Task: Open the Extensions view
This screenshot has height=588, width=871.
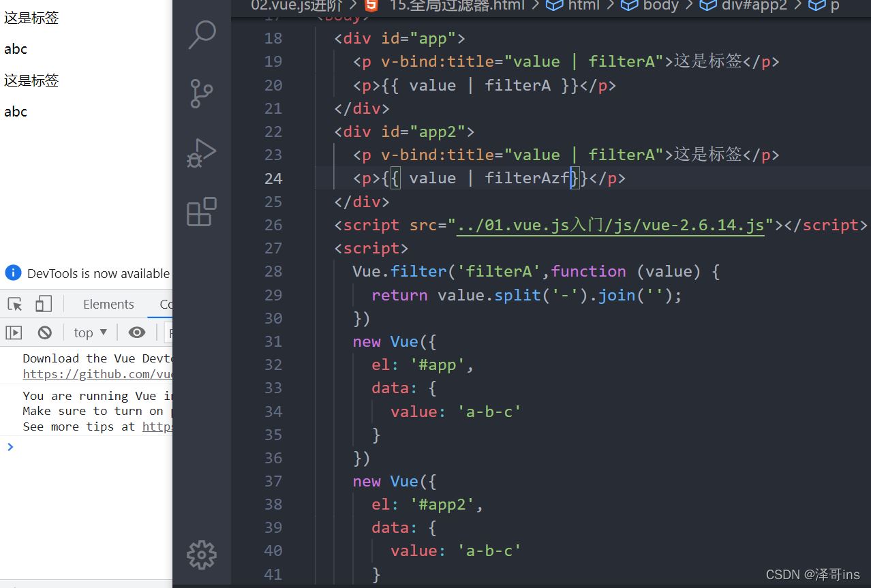Action: point(202,212)
